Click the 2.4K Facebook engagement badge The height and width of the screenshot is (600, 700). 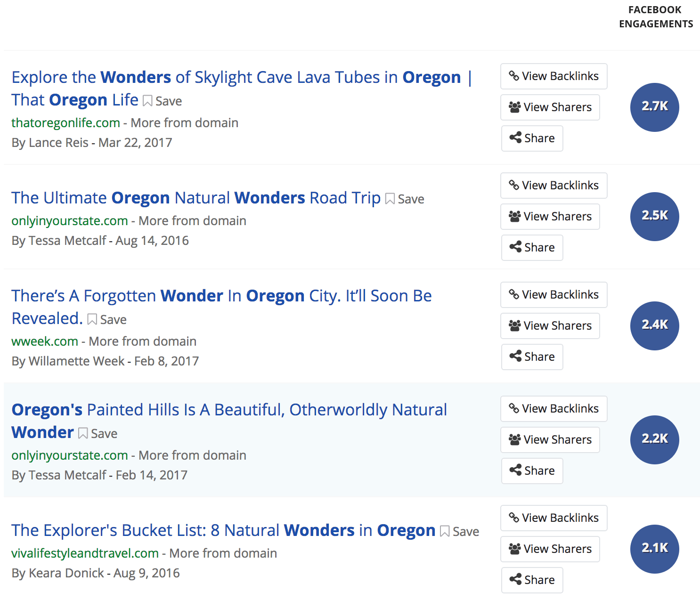(x=654, y=325)
